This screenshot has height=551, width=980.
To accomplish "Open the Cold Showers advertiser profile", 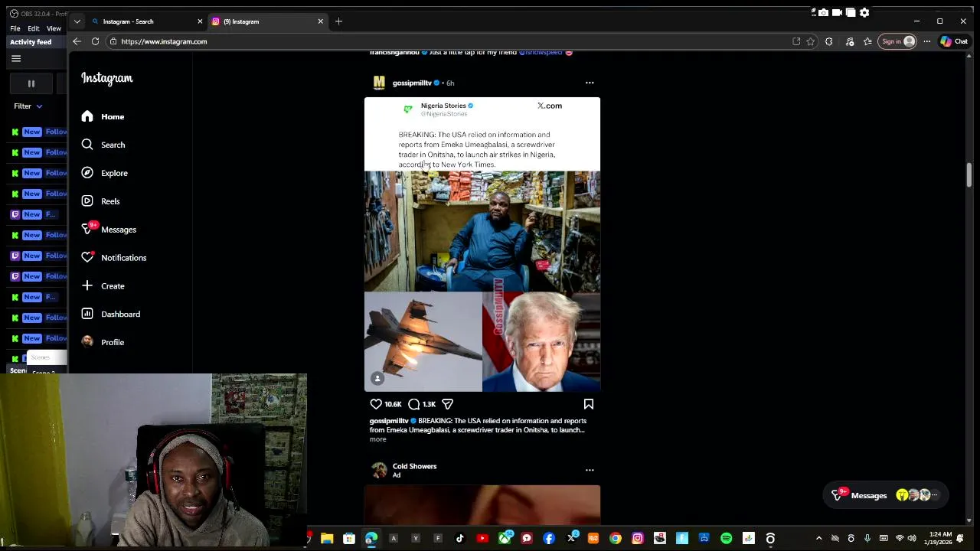I will point(414,466).
